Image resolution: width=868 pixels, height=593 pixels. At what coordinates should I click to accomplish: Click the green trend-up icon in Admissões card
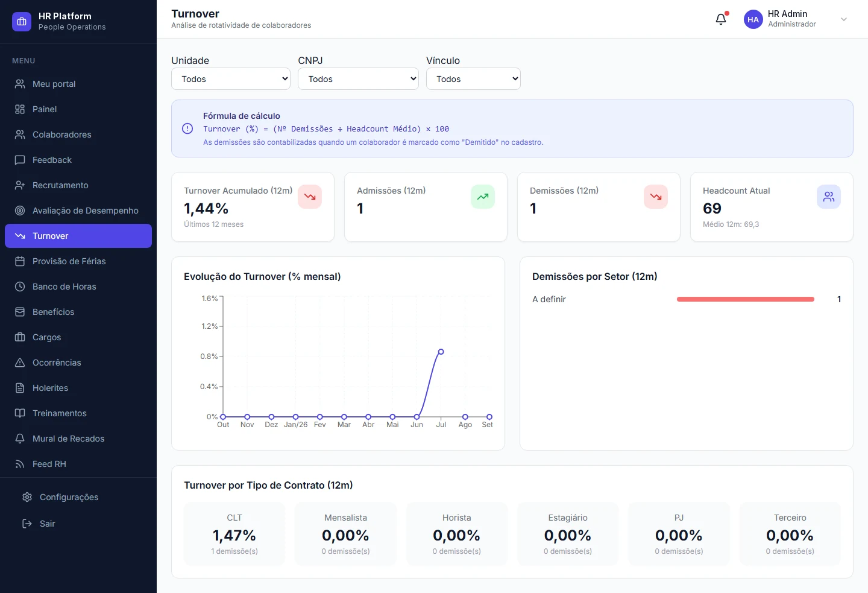(x=483, y=197)
